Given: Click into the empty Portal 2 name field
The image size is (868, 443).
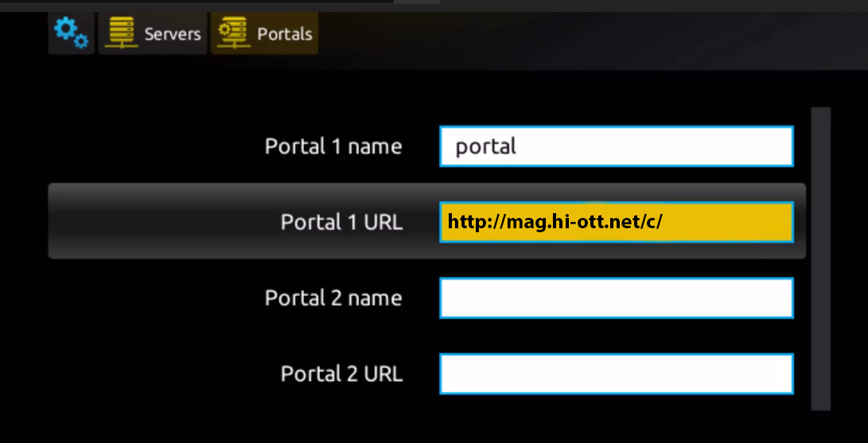Looking at the screenshot, I should (617, 298).
